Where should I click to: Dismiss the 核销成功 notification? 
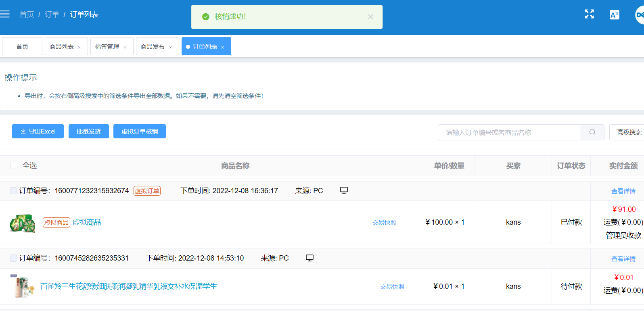370,17
